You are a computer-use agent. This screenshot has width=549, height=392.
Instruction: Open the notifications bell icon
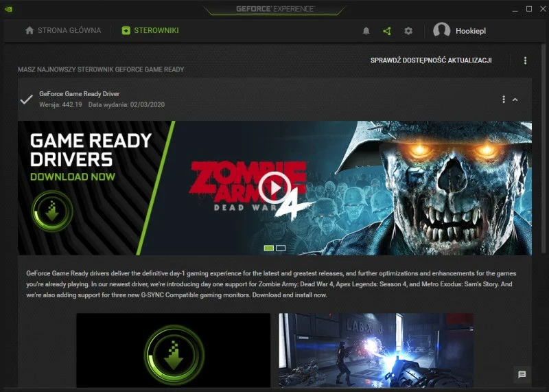click(366, 31)
